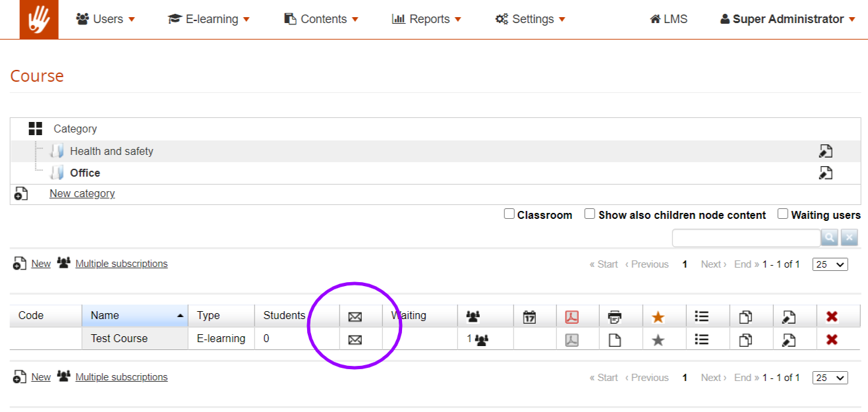
Task: Click the magnifier search button
Action: tap(829, 238)
